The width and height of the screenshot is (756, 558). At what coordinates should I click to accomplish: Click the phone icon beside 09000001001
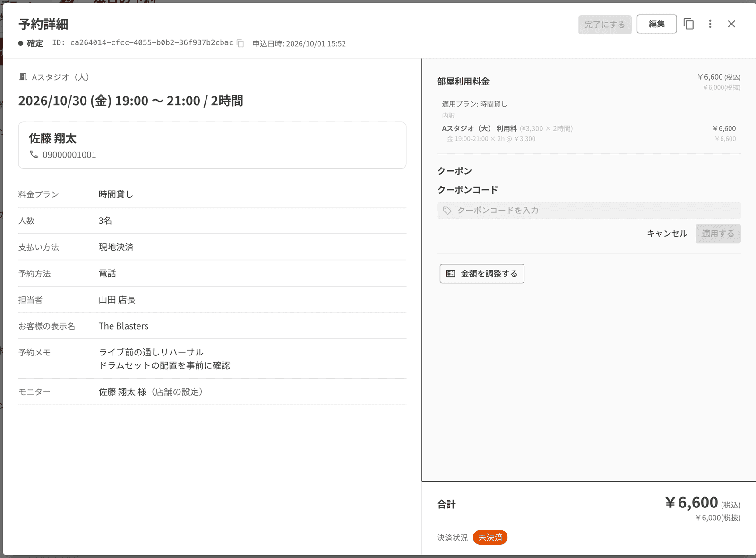point(34,154)
